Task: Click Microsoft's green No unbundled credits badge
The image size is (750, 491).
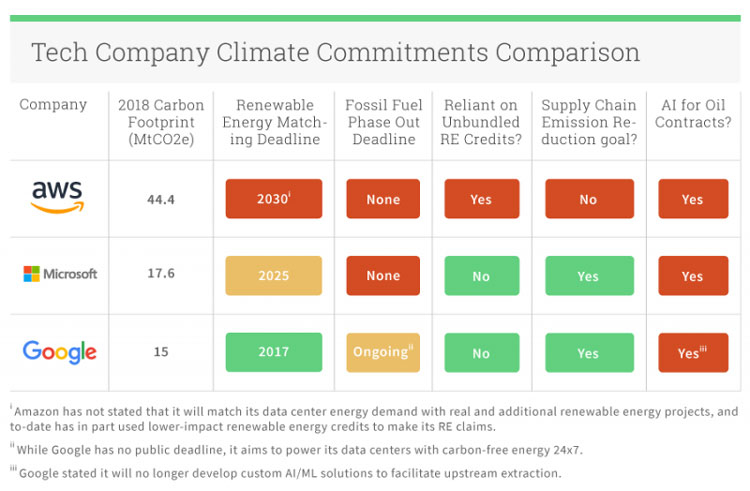Action: [482, 276]
